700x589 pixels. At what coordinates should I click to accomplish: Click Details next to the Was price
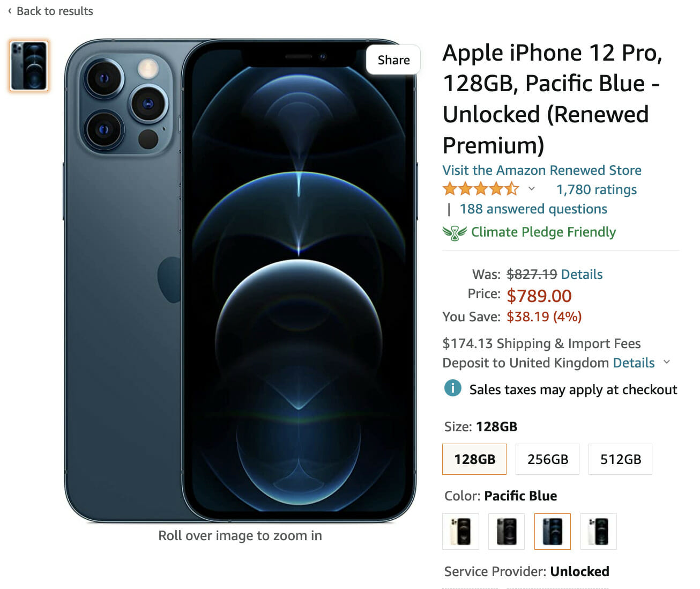click(582, 274)
